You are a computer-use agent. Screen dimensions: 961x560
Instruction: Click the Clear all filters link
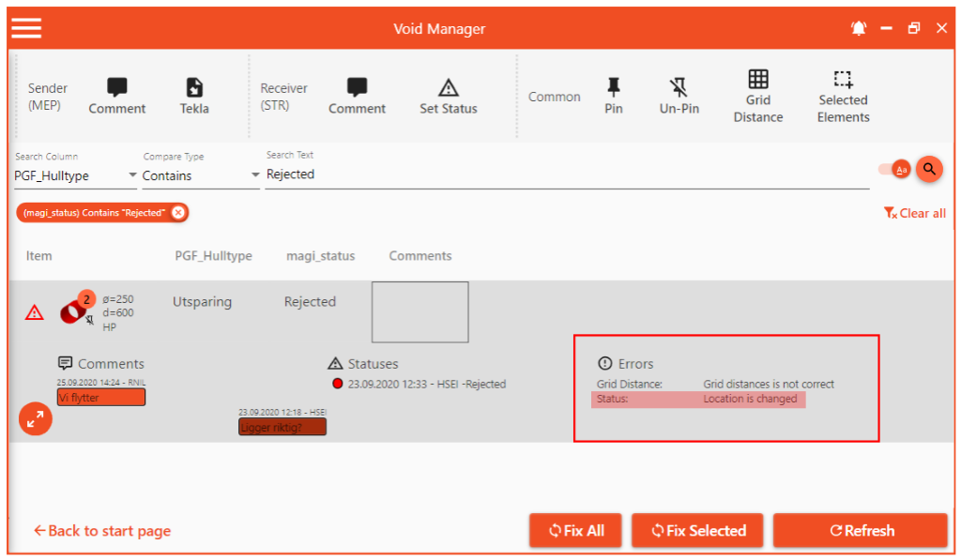(915, 213)
